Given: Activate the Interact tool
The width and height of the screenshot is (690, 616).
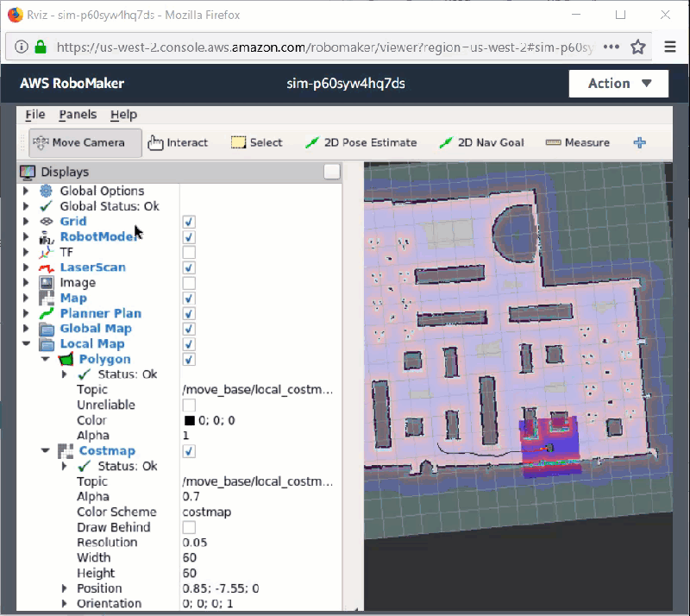Looking at the screenshot, I should (178, 142).
